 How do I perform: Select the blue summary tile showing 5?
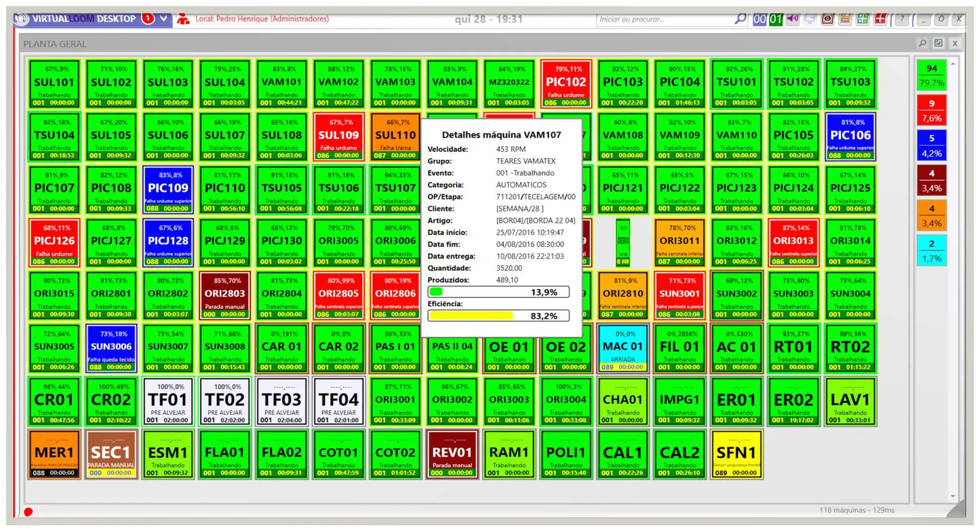pyautogui.click(x=931, y=145)
